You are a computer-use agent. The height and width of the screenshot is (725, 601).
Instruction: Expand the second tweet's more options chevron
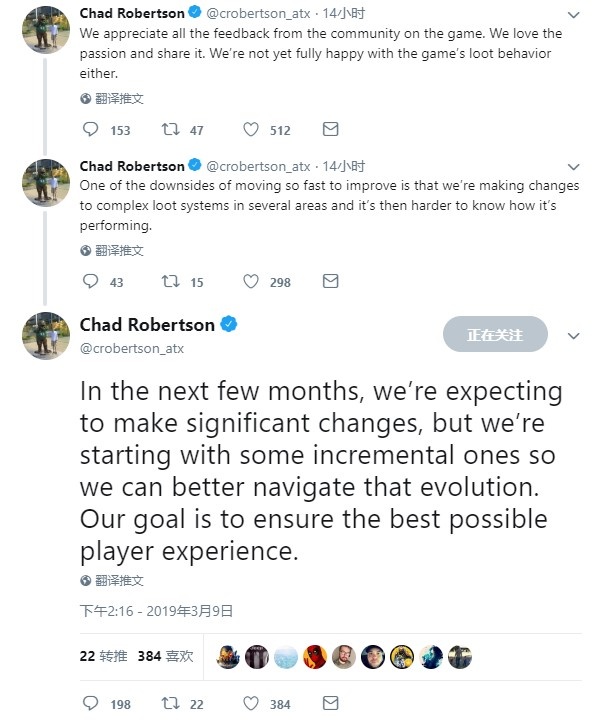click(573, 167)
